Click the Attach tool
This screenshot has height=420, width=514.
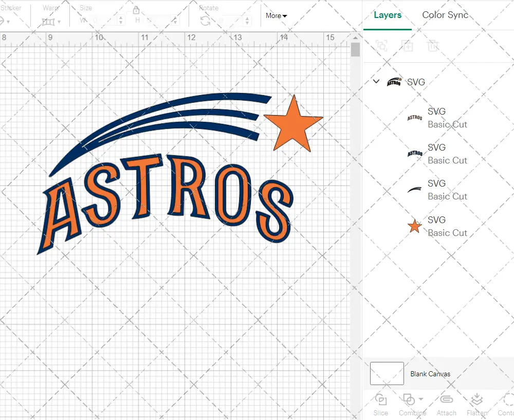[447, 405]
